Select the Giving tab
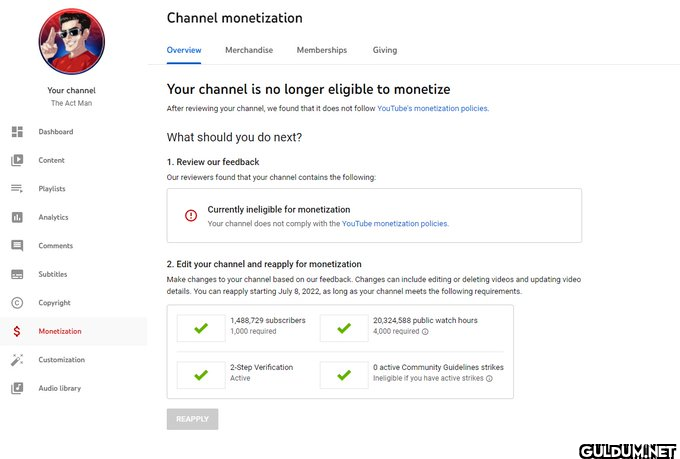This screenshot has height=459, width=680. [385, 50]
